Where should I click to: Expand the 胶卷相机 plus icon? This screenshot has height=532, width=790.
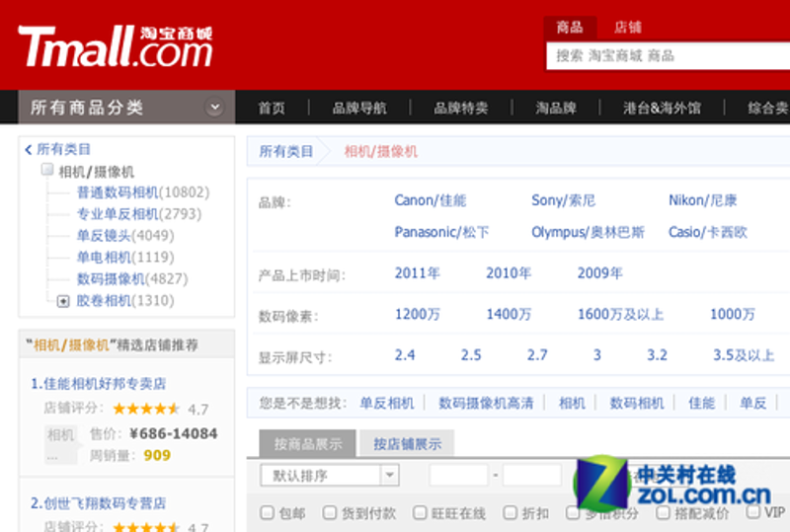click(63, 301)
